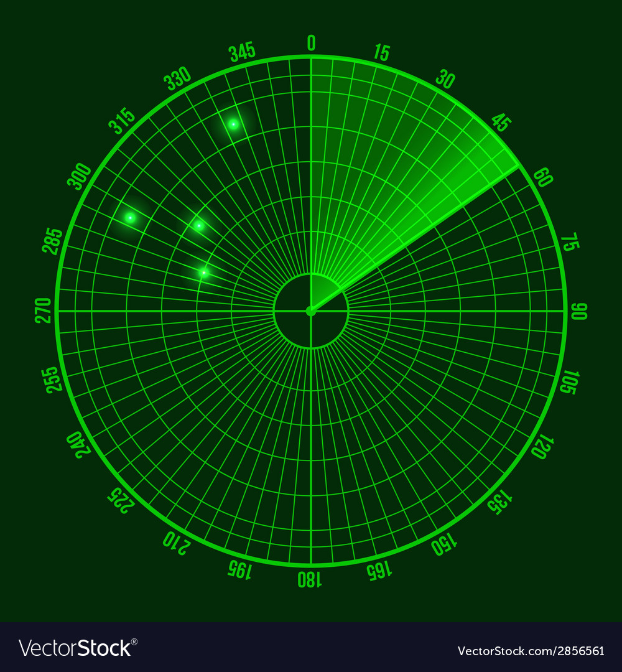
Task: Select the 0 degree bearing label
Action: 311,43
